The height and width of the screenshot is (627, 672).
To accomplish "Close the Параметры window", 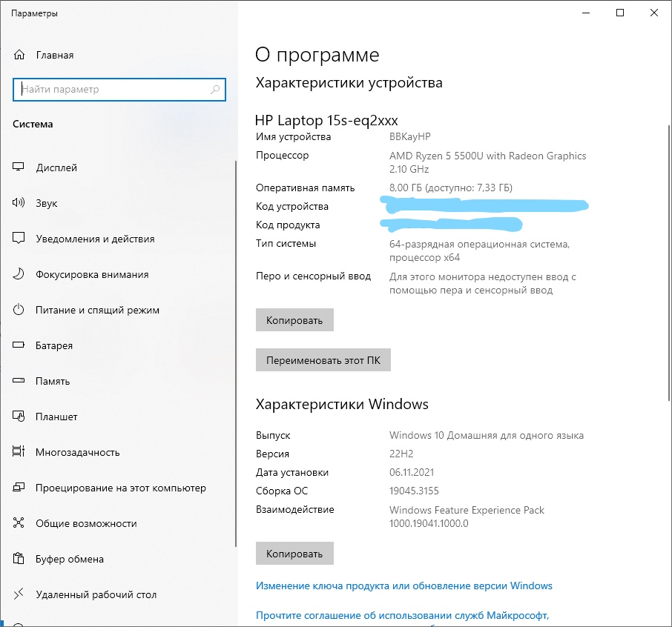I will coord(654,13).
